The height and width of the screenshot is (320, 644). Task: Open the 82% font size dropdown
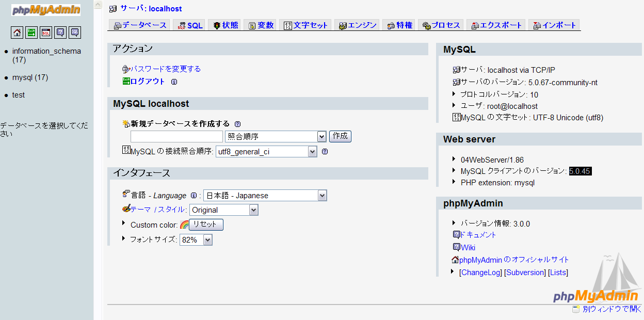196,240
